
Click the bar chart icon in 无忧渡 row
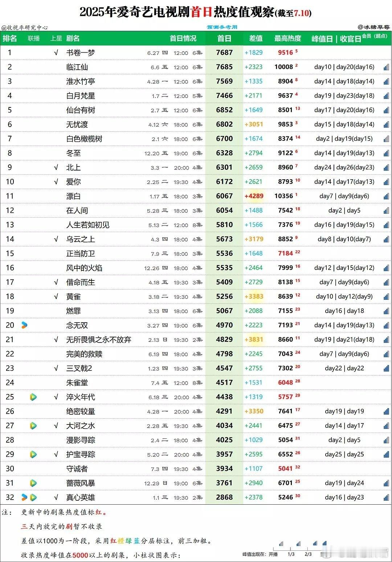point(386,124)
